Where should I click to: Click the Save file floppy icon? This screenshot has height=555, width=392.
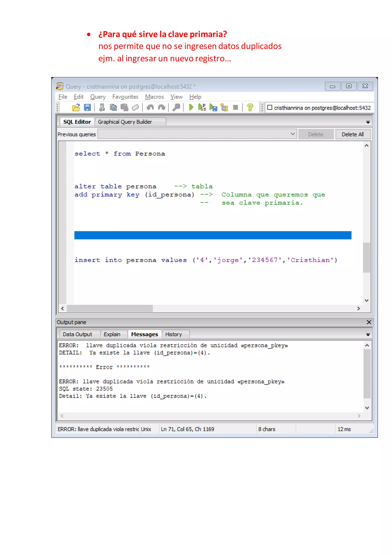tap(87, 107)
